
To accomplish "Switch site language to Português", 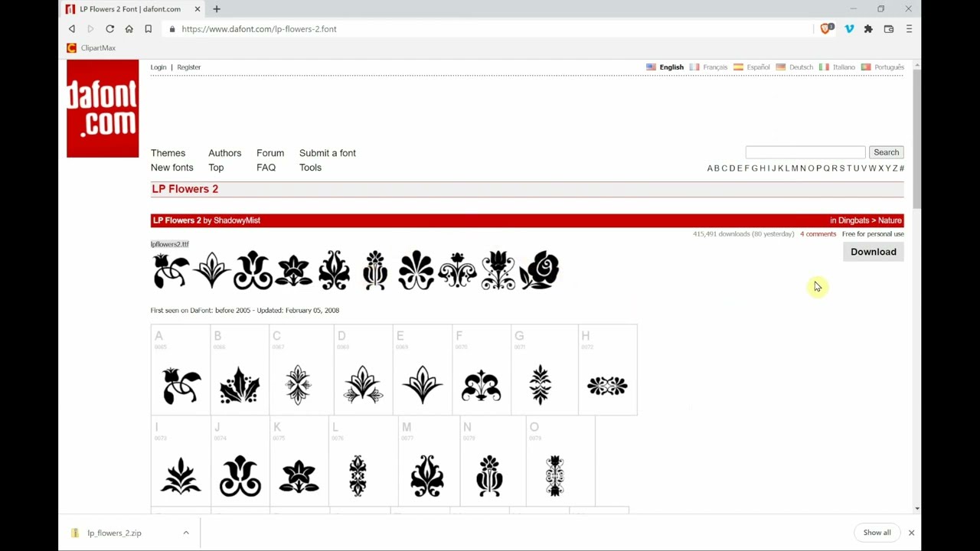I will point(883,67).
